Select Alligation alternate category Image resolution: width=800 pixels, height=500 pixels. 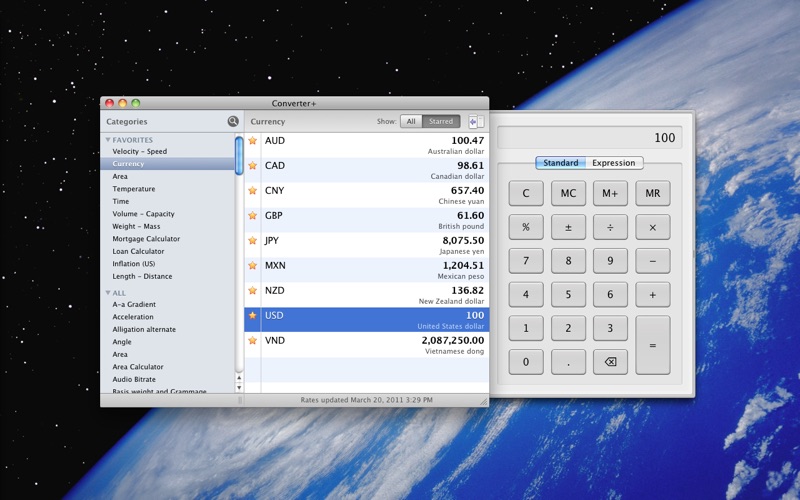[x=144, y=330]
